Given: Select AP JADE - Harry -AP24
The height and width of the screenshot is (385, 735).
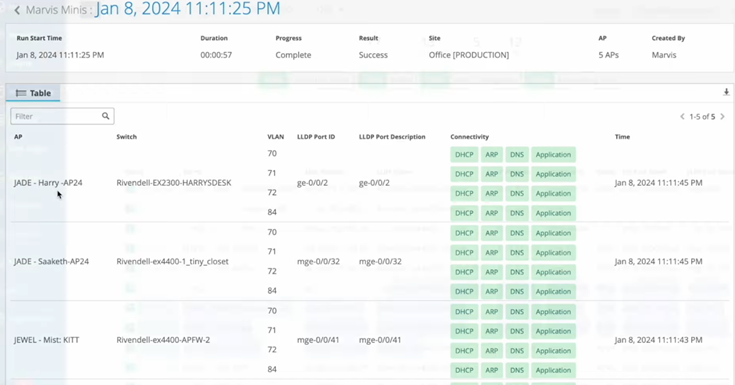Looking at the screenshot, I should (48, 182).
